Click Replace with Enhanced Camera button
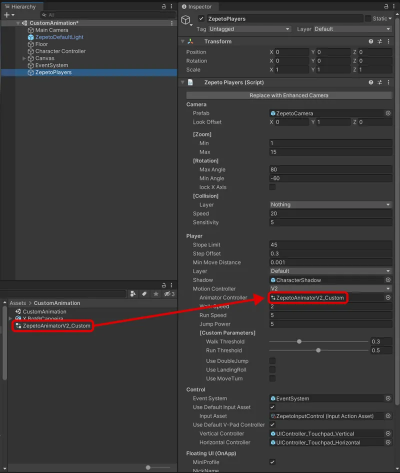 coord(289,95)
